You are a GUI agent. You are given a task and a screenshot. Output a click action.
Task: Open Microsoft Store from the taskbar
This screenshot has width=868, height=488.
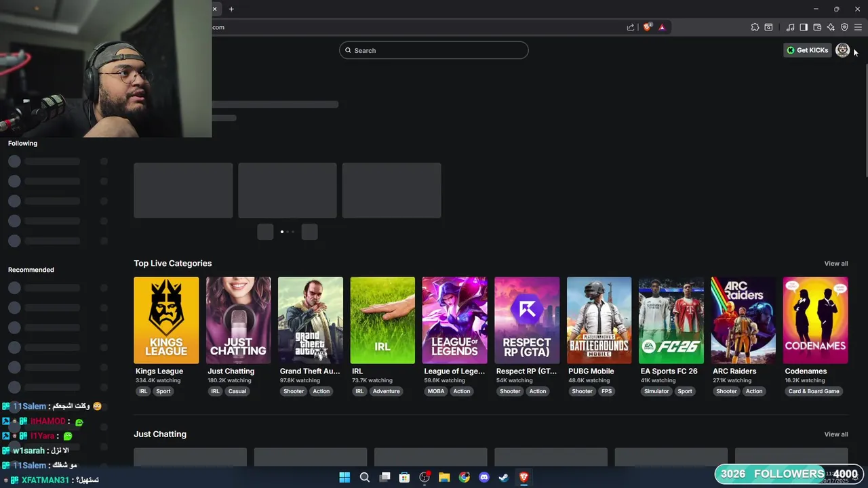coord(404,477)
